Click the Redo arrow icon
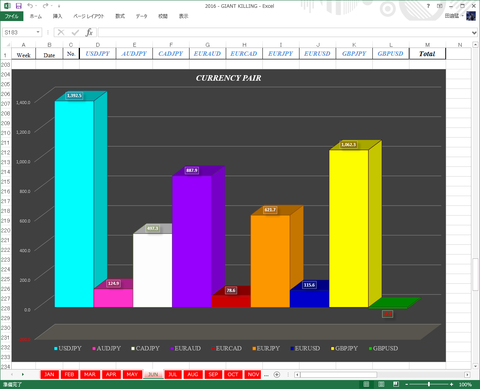The image size is (480, 389). pyautogui.click(x=46, y=6)
